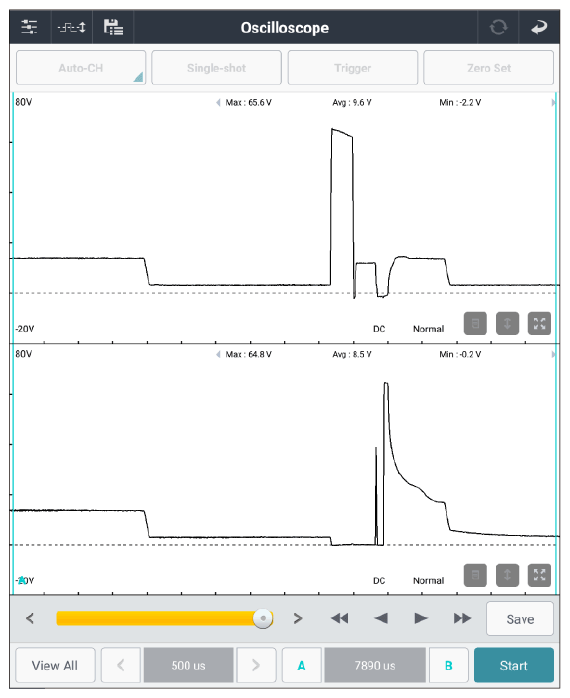Decrease time base with left chevron
The height and width of the screenshot is (698, 570).
click(121, 666)
